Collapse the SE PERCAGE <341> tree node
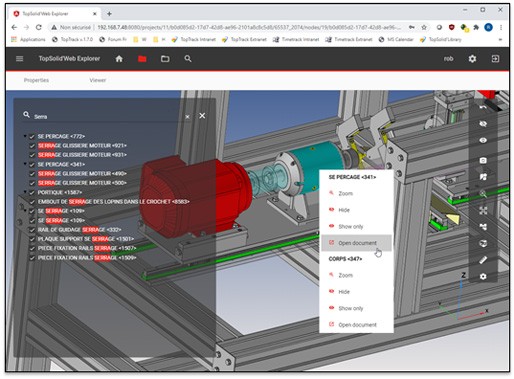This screenshot has height=379, width=514. (25, 164)
